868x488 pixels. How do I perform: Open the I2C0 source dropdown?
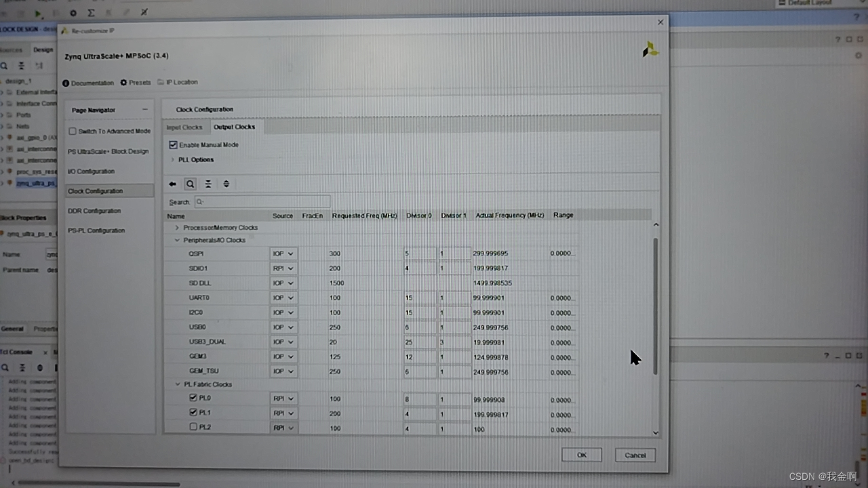pos(283,312)
